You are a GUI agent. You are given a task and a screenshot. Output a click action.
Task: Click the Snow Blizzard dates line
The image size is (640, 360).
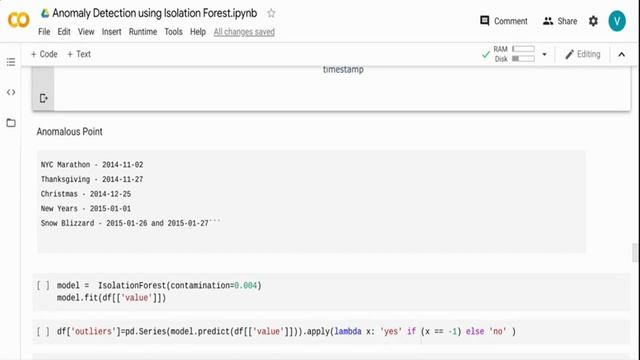(x=131, y=223)
